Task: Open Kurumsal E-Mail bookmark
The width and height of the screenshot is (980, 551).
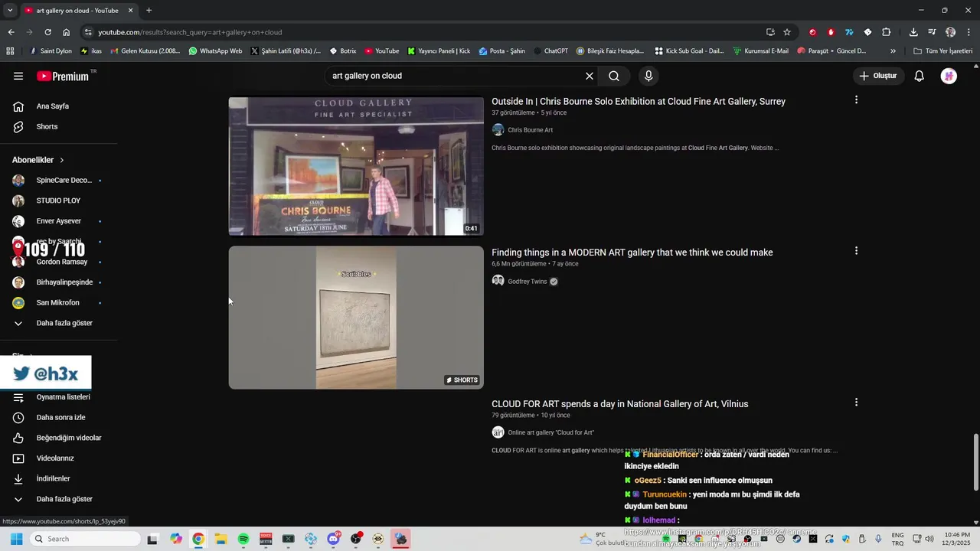Action: [760, 51]
